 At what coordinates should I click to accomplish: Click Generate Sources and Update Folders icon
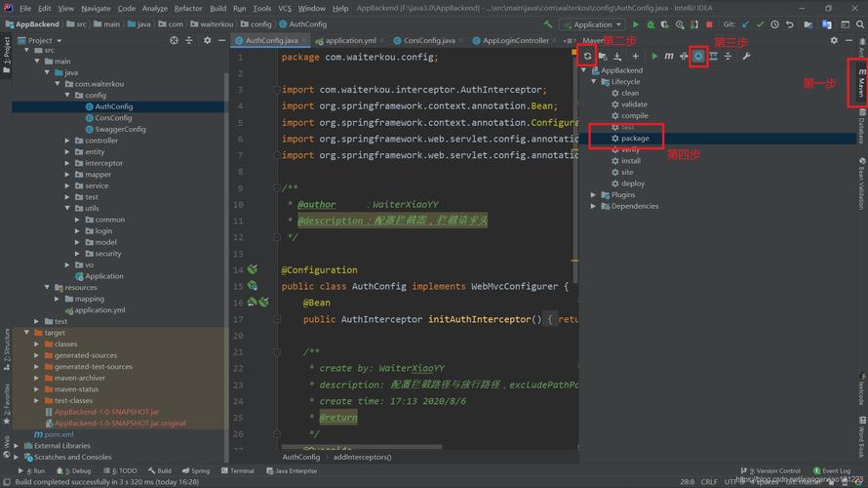click(603, 56)
